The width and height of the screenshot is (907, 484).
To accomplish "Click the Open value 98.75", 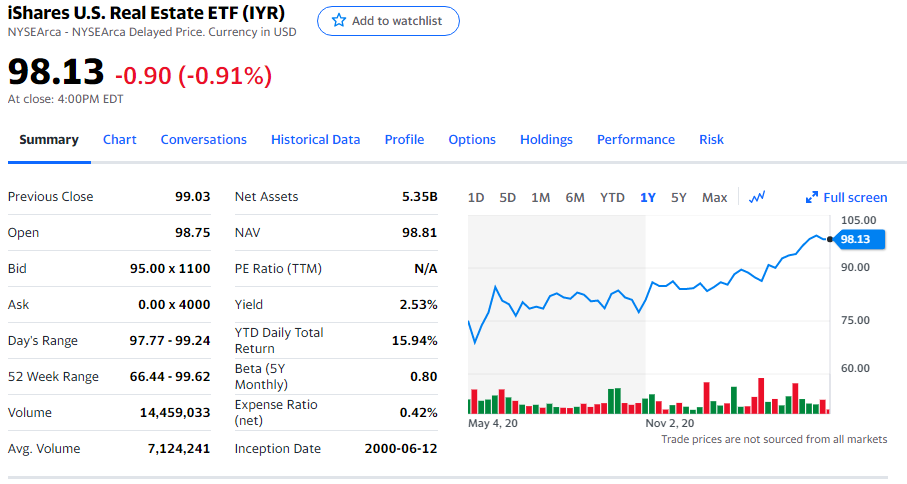I will 193,232.
